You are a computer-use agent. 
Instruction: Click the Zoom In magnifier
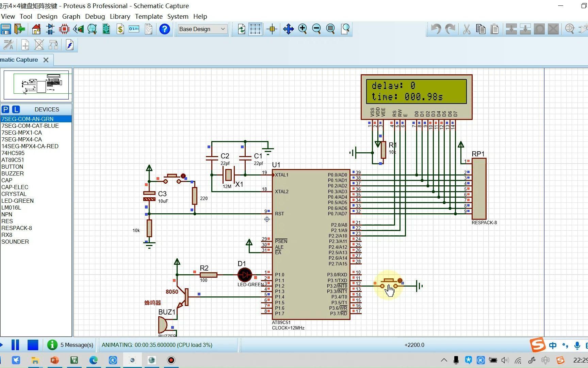303,29
